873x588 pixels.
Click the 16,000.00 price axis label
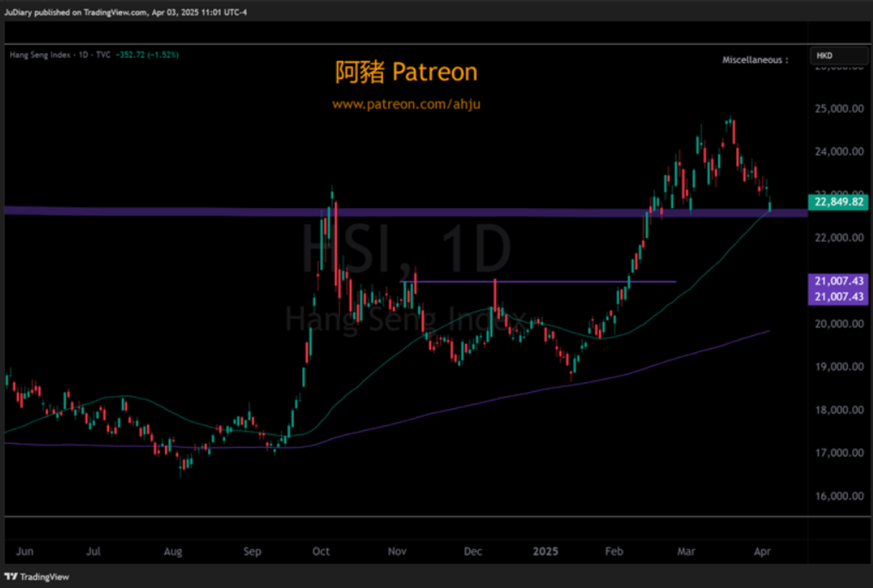coord(839,496)
